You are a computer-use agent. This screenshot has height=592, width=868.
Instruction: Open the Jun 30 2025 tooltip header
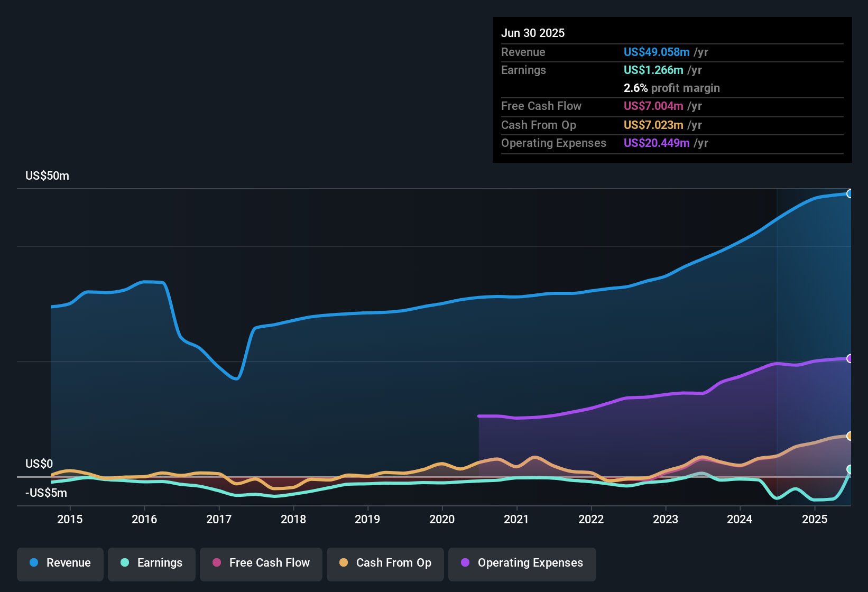click(533, 33)
